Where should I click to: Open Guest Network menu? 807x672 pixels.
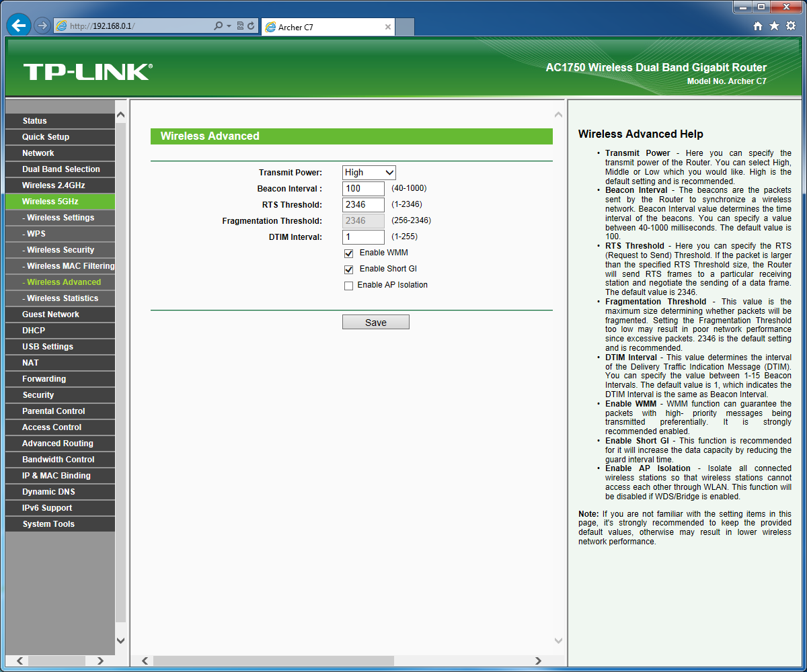click(x=60, y=314)
